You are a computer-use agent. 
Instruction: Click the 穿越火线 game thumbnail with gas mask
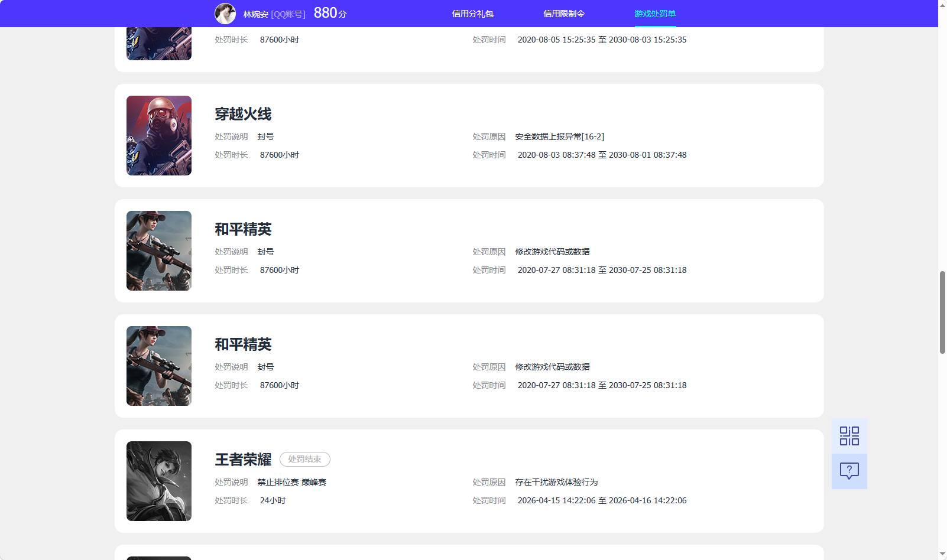point(159,135)
